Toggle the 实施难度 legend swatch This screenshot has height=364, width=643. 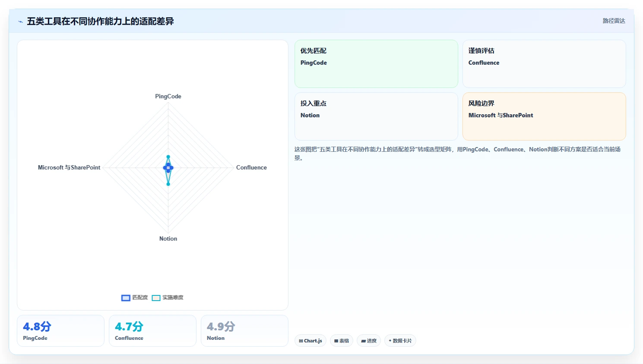[x=156, y=298]
